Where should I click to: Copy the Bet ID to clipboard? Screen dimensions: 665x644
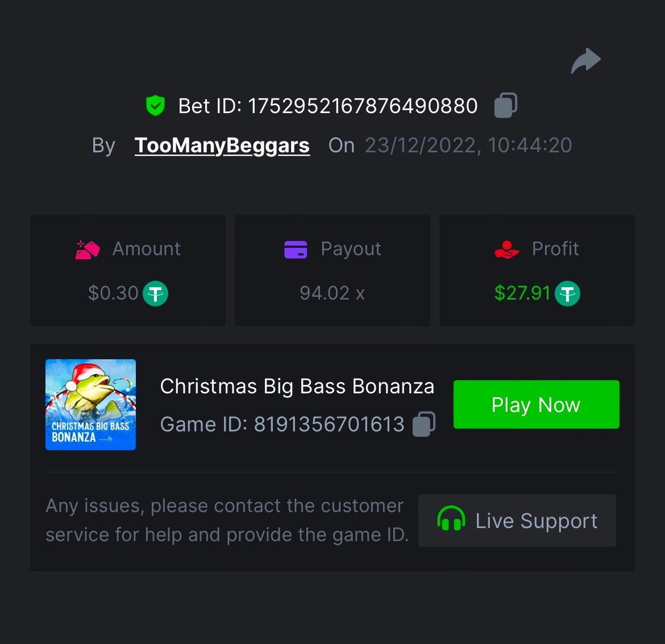pyautogui.click(x=506, y=105)
